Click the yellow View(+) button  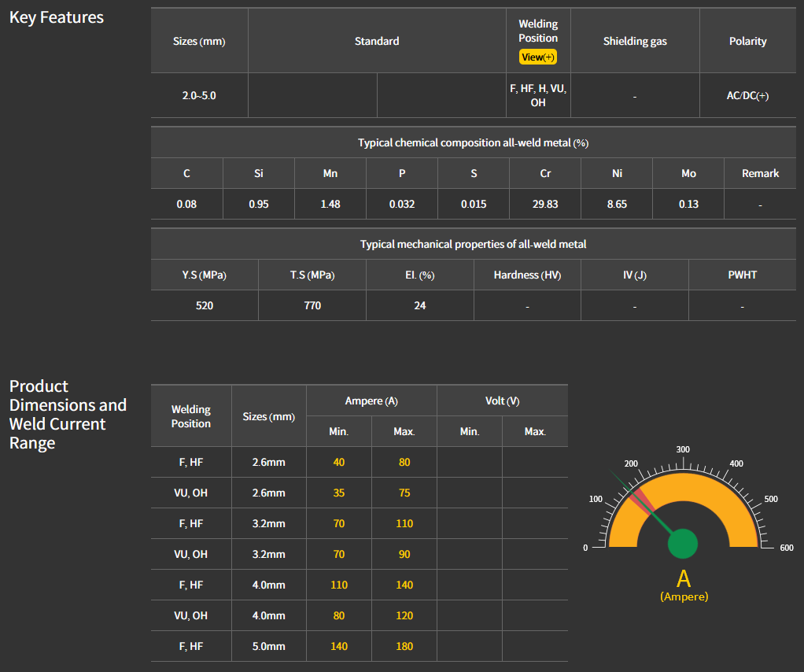click(x=538, y=57)
